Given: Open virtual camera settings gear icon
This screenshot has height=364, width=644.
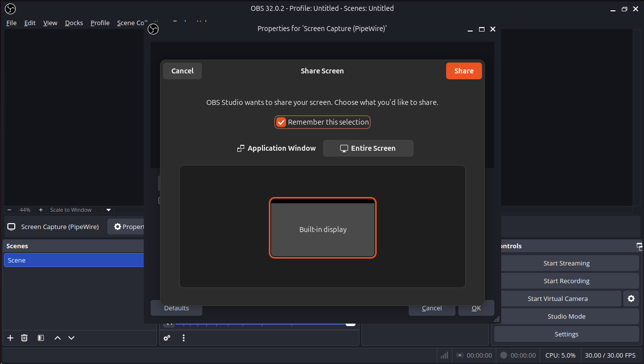Looking at the screenshot, I should [x=631, y=298].
